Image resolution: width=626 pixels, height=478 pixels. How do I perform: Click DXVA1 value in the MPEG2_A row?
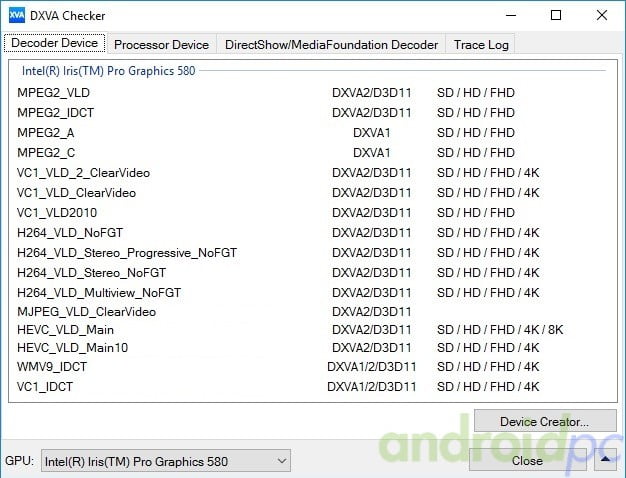(x=371, y=133)
